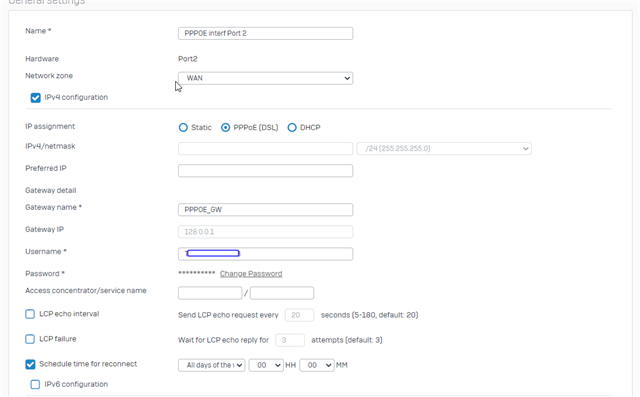The width and height of the screenshot is (640, 397).
Task: Click the Gateway IP field 128.0.0.1
Action: 265,232
